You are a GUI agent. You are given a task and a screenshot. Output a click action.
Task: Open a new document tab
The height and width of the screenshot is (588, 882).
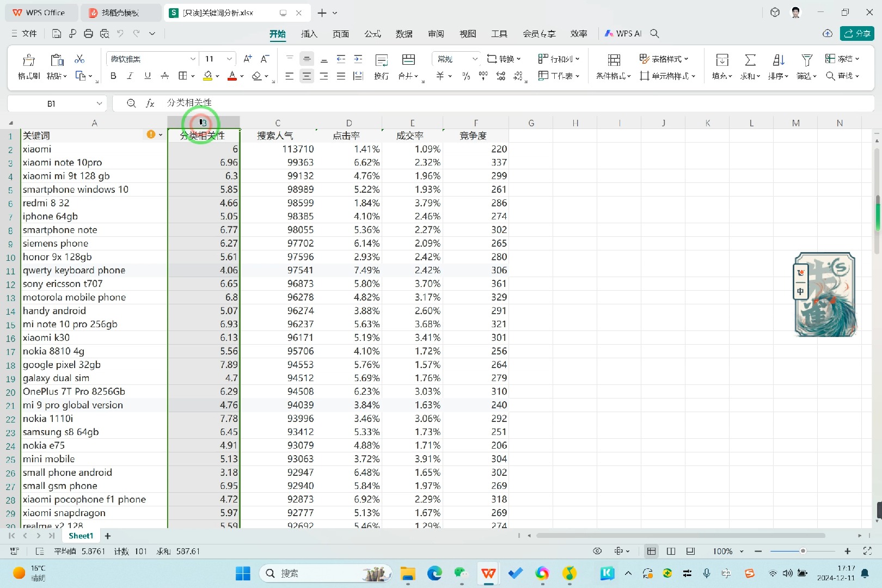tap(322, 13)
